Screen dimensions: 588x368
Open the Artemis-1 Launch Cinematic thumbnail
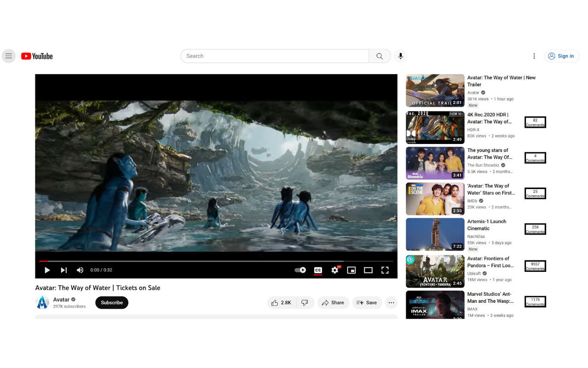[435, 235]
